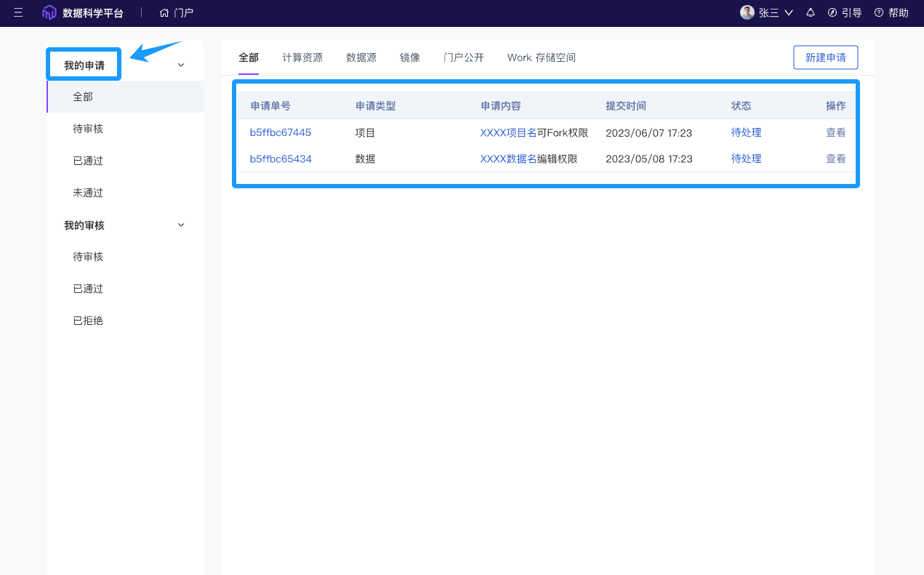The height and width of the screenshot is (575, 924).
Task: Click the 新建申请 button
Action: click(825, 57)
